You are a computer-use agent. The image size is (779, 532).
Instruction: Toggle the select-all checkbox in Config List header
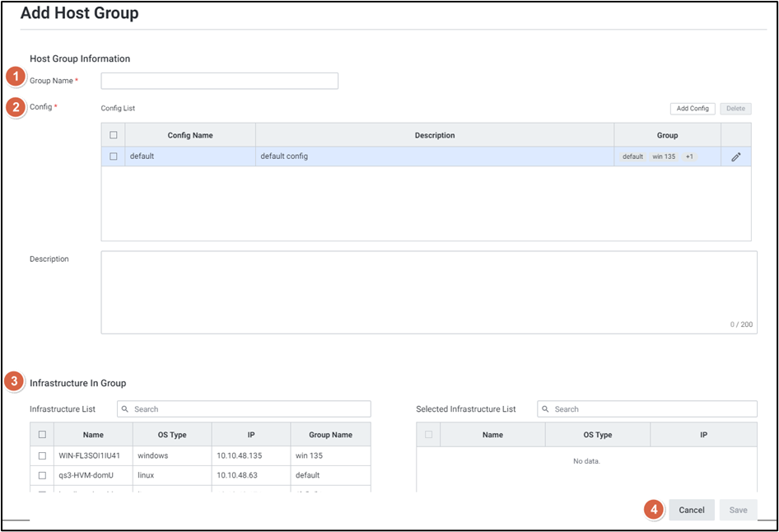pos(114,135)
